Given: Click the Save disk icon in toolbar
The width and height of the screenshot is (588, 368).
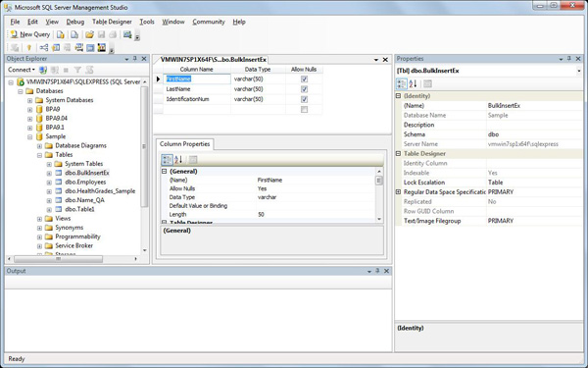Looking at the screenshot, I should coord(101,35).
